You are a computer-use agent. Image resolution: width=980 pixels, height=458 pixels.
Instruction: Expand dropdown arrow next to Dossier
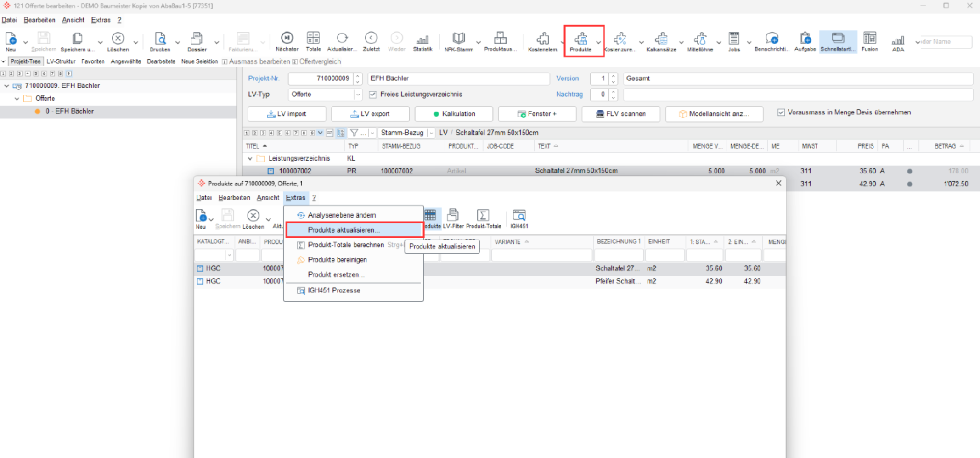[216, 42]
